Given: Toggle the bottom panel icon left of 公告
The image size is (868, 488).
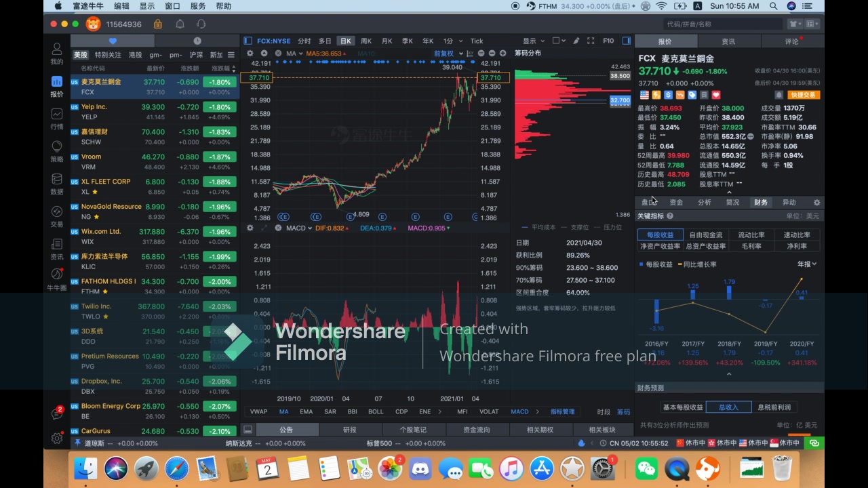Looking at the screenshot, I should 248,430.
